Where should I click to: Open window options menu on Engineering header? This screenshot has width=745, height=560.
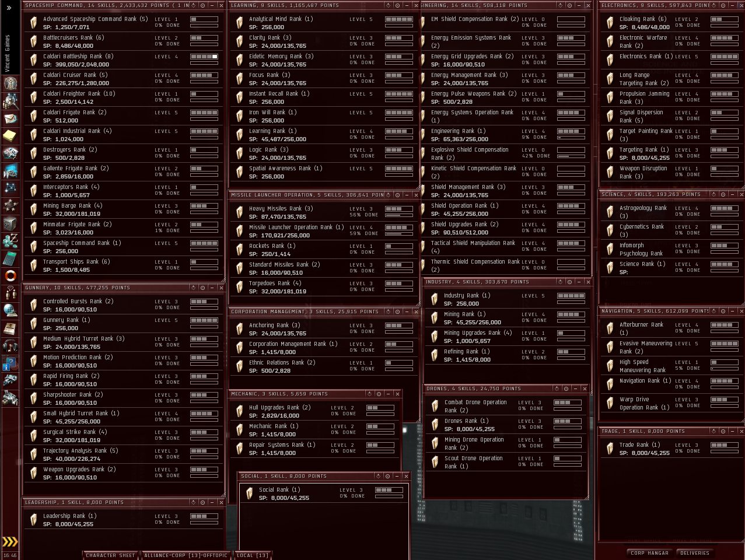[560, 5]
